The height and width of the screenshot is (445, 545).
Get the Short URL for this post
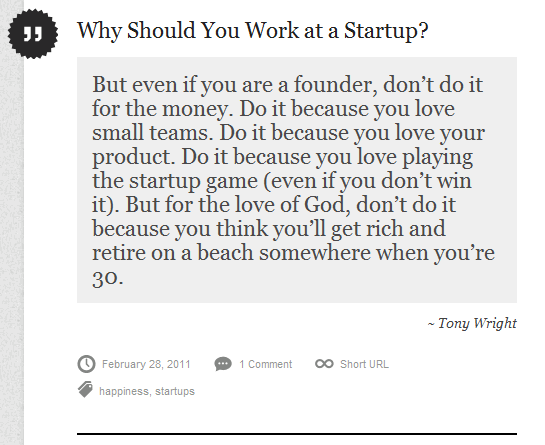coord(364,364)
